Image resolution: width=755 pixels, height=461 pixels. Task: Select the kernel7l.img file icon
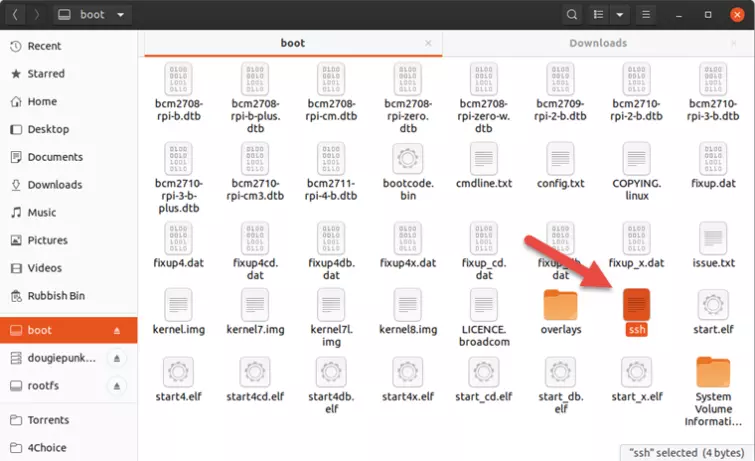coord(331,304)
